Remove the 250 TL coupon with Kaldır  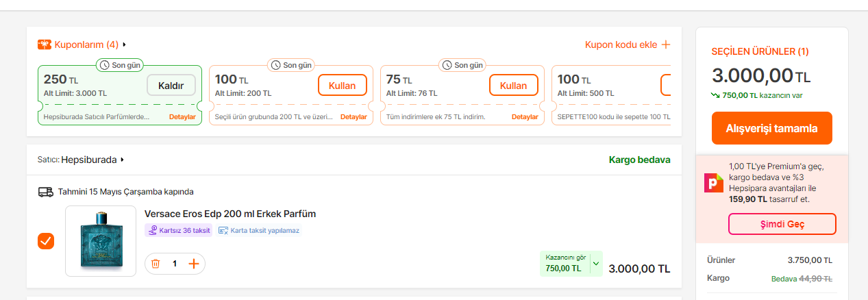click(171, 85)
